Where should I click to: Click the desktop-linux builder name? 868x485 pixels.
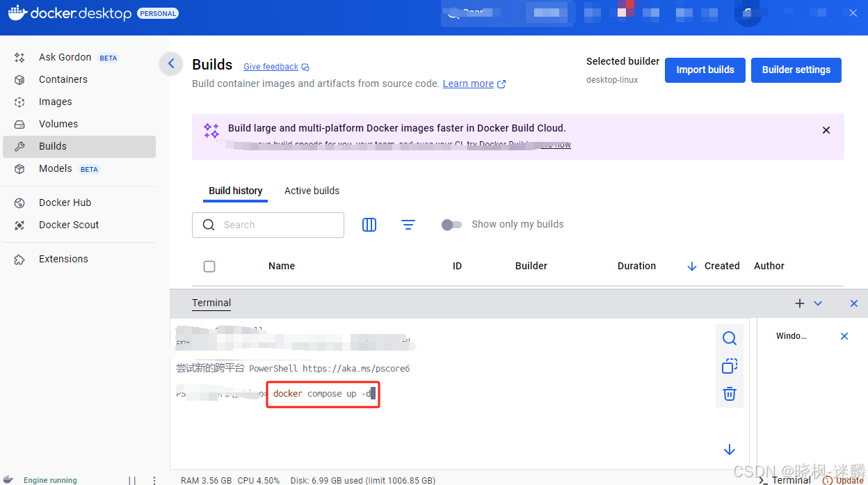[612, 80]
